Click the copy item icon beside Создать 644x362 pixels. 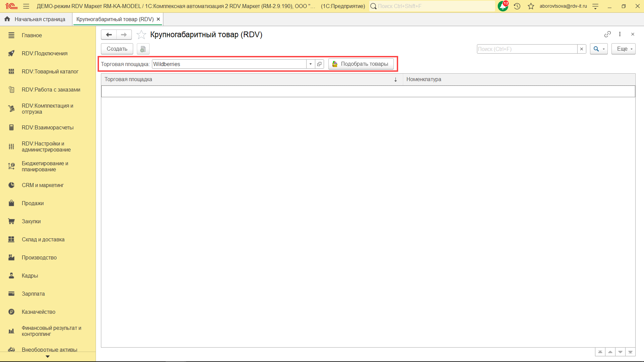[143, 49]
